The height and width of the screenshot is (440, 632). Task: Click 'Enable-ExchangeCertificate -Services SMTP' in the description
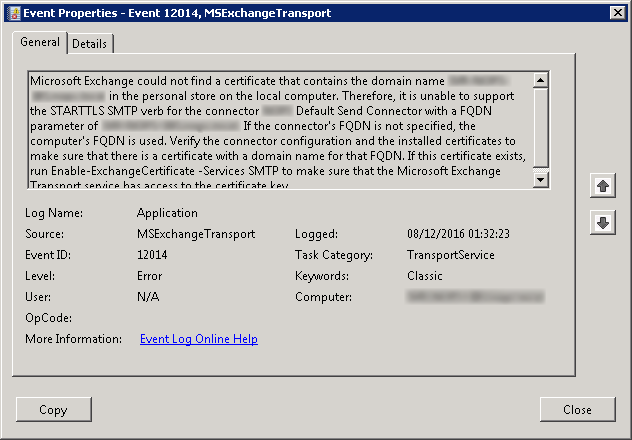pyautogui.click(x=164, y=171)
